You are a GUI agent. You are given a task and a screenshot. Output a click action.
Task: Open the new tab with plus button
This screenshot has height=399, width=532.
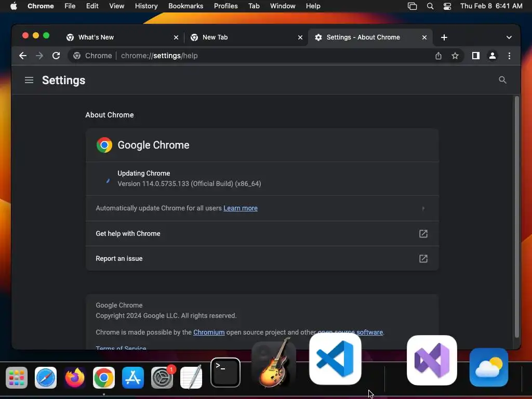point(444,37)
